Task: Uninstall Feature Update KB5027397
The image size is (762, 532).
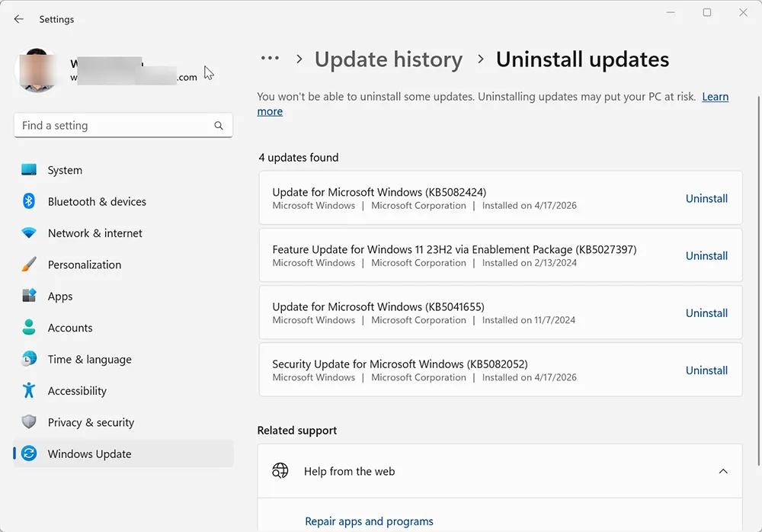Action: click(x=706, y=256)
